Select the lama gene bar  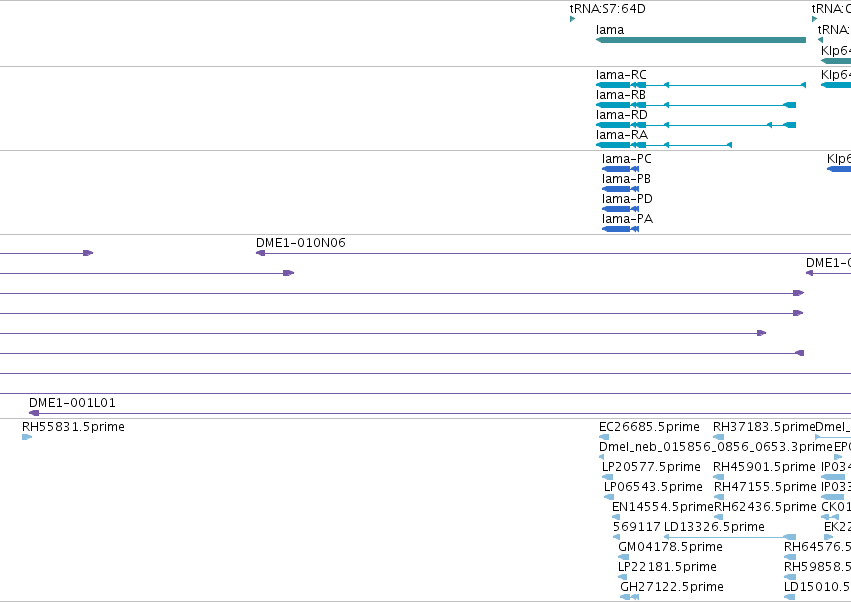[x=701, y=40]
